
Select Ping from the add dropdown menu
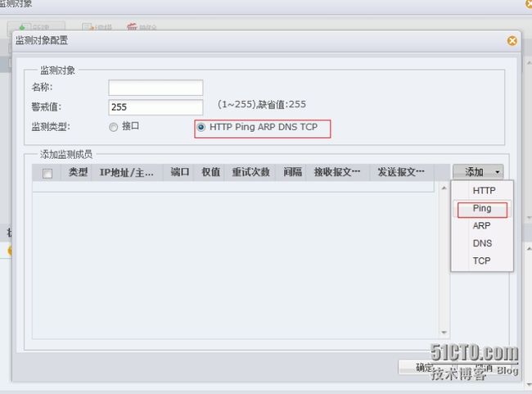[x=482, y=209]
